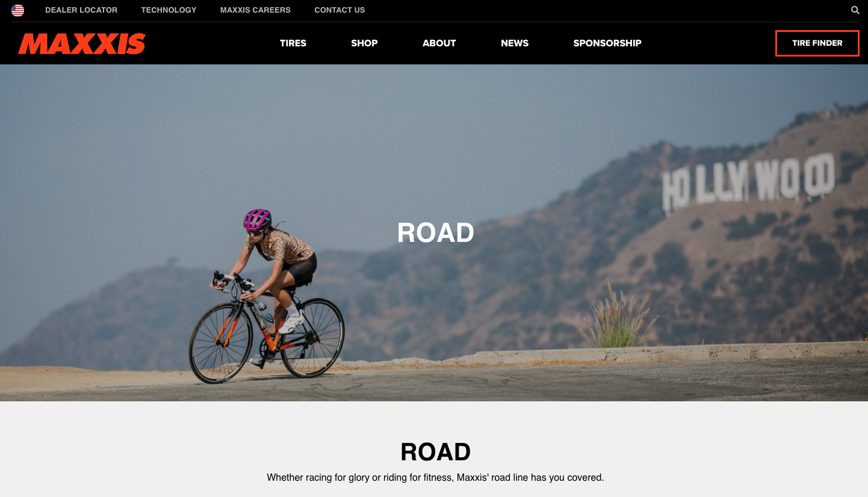
Task: Expand the Tires menu
Action: coord(293,43)
